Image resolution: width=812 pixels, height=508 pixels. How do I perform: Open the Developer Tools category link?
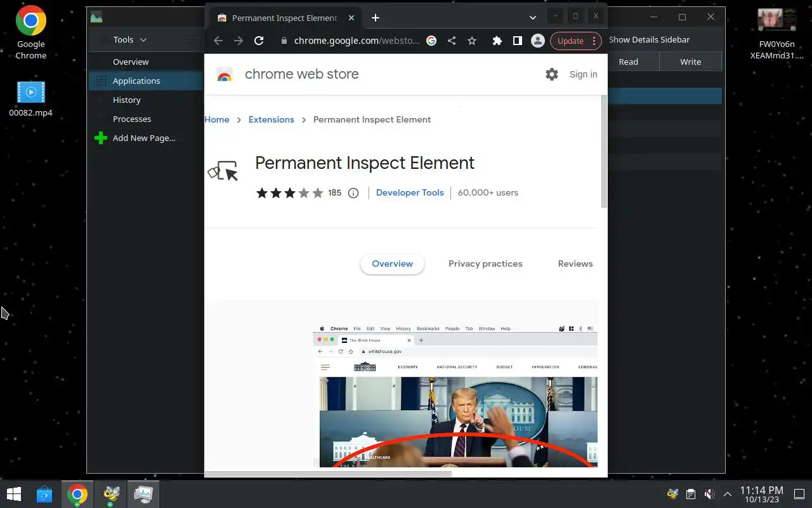tap(410, 192)
